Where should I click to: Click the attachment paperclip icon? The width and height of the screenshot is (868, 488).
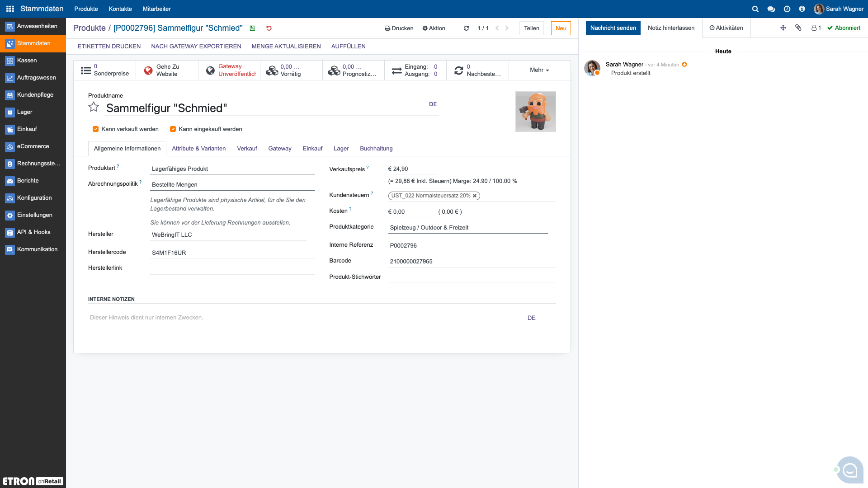(798, 28)
